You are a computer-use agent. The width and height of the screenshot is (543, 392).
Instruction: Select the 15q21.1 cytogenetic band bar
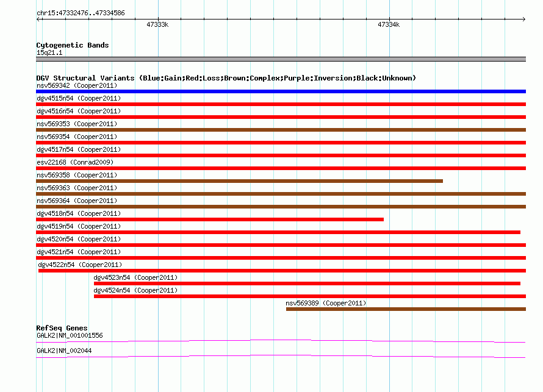click(x=281, y=59)
